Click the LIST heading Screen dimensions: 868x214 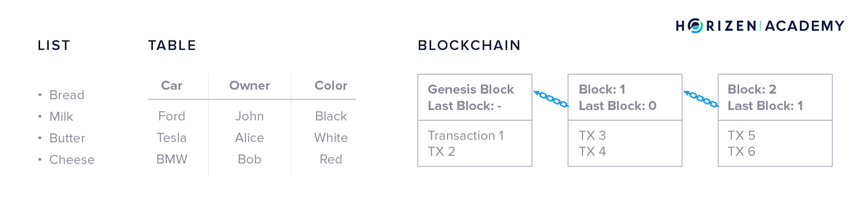(54, 45)
